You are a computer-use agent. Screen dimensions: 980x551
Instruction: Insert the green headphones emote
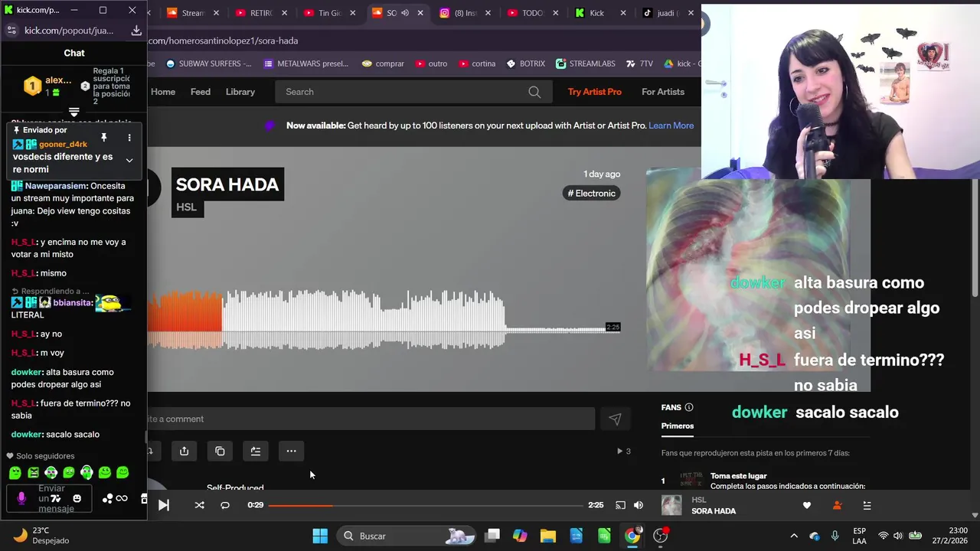(87, 473)
